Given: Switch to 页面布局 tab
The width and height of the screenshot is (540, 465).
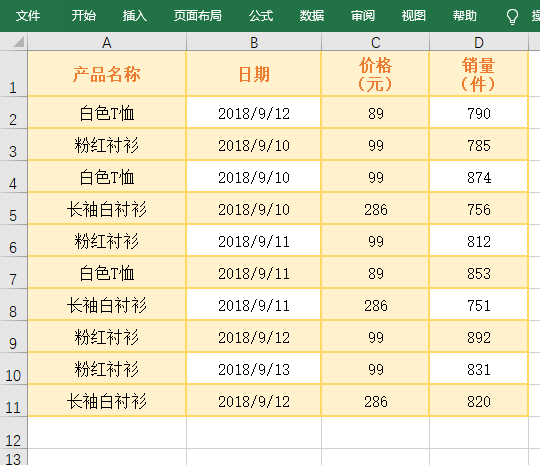Looking at the screenshot, I should [x=198, y=16].
